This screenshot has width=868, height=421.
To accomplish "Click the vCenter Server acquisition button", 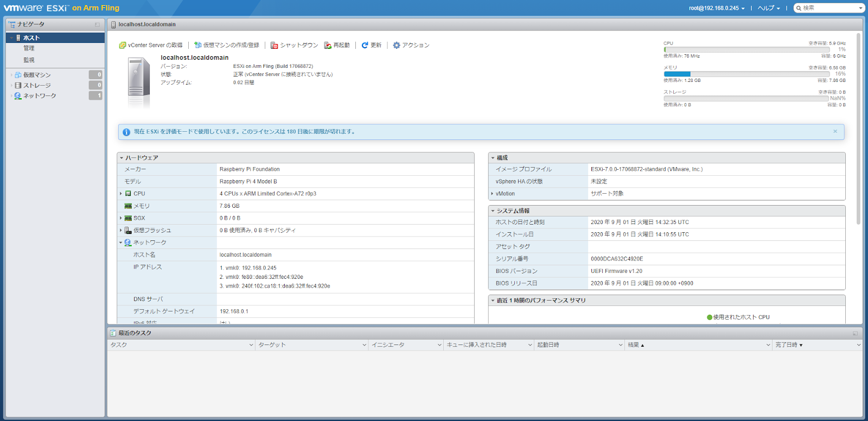I will (x=151, y=46).
